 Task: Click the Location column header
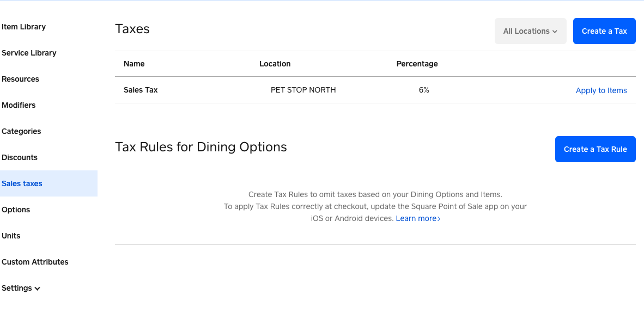(275, 64)
